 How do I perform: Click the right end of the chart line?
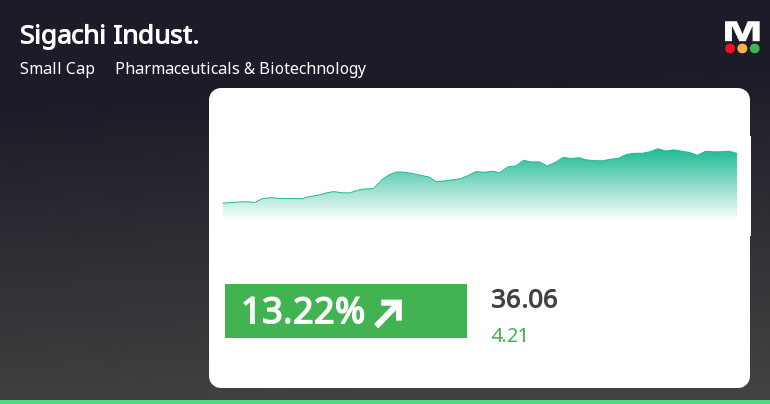pos(736,153)
